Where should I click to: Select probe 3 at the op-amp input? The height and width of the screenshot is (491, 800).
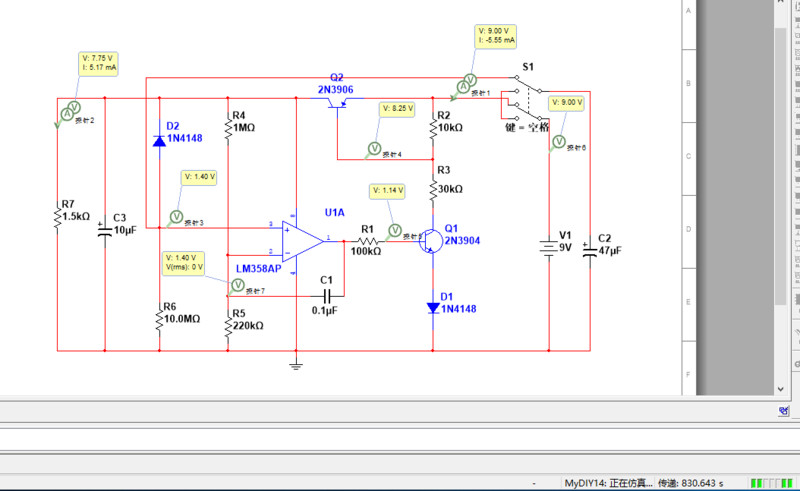pos(176,216)
